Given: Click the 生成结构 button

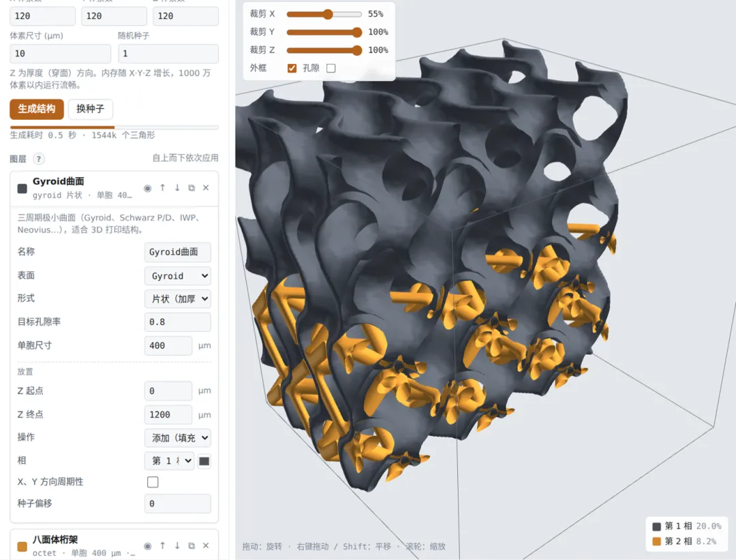Looking at the screenshot, I should pos(37,109).
